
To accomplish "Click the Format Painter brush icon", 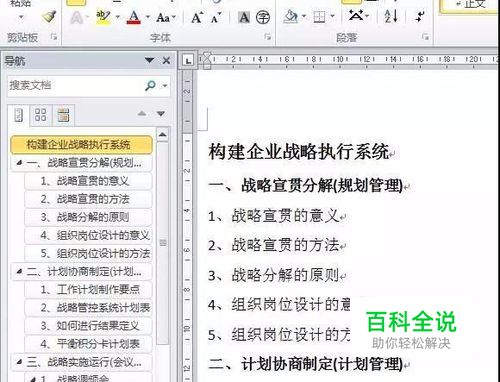I will 49,17.
